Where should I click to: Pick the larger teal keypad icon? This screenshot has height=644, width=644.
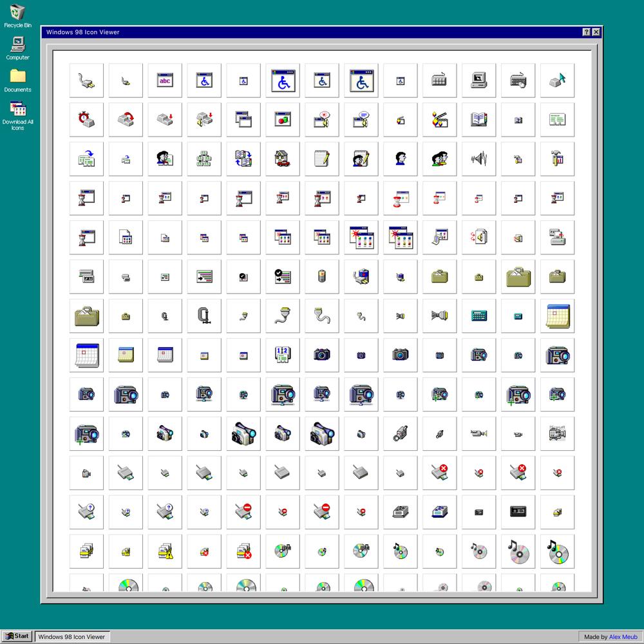coord(479,316)
